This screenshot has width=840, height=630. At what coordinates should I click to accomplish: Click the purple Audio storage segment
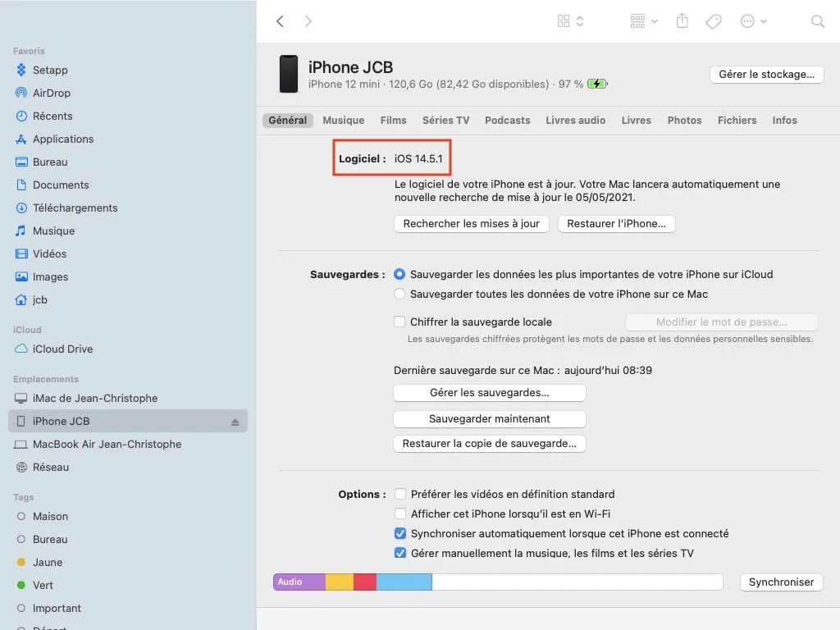[x=299, y=582]
